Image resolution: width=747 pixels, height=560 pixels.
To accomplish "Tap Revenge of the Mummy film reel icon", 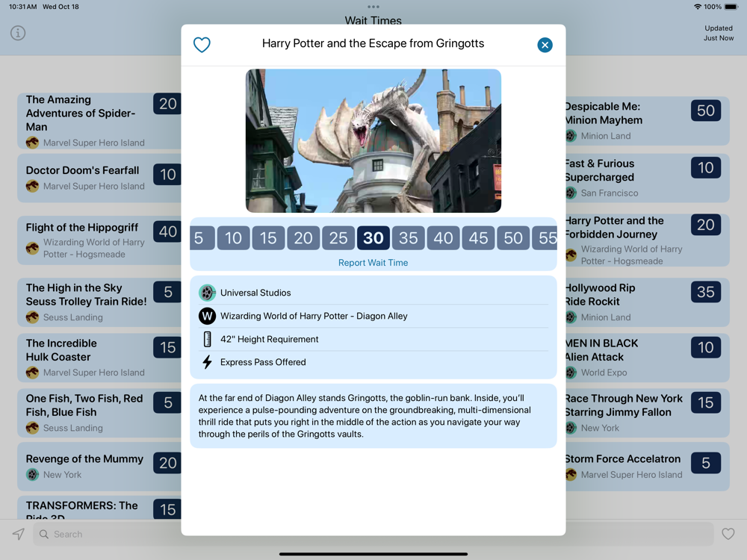I will pyautogui.click(x=32, y=474).
